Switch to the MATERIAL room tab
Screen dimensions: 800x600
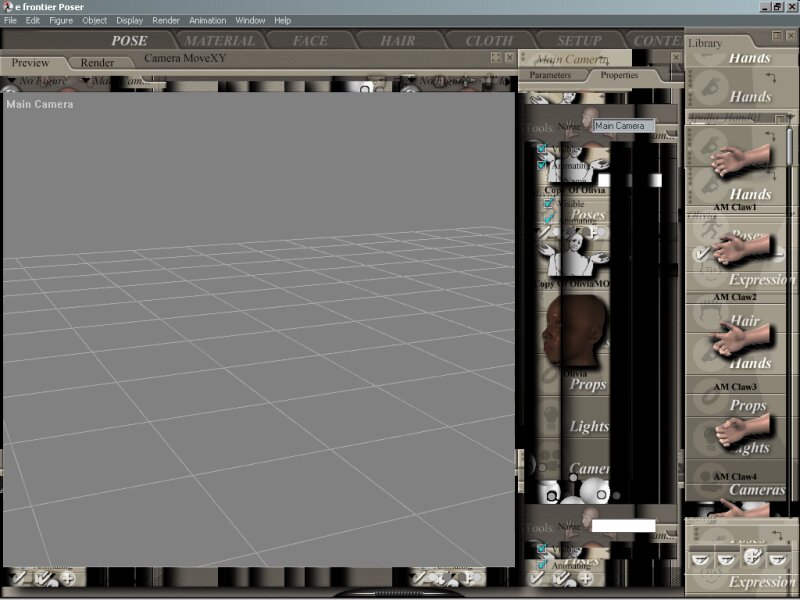click(x=220, y=41)
